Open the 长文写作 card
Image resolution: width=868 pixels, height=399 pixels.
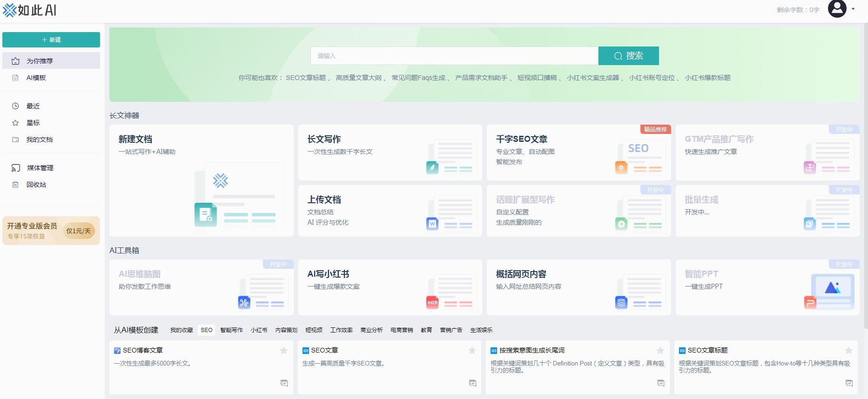(390, 153)
